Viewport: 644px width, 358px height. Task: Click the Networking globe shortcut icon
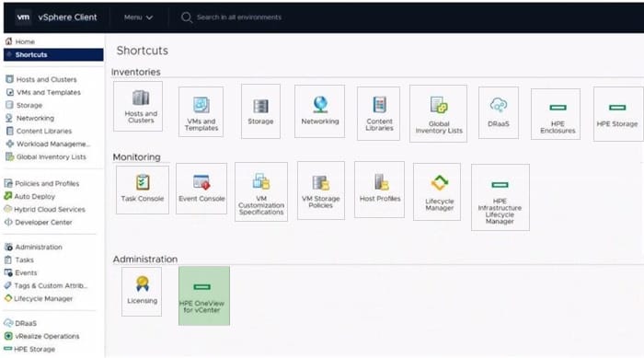[320, 104]
